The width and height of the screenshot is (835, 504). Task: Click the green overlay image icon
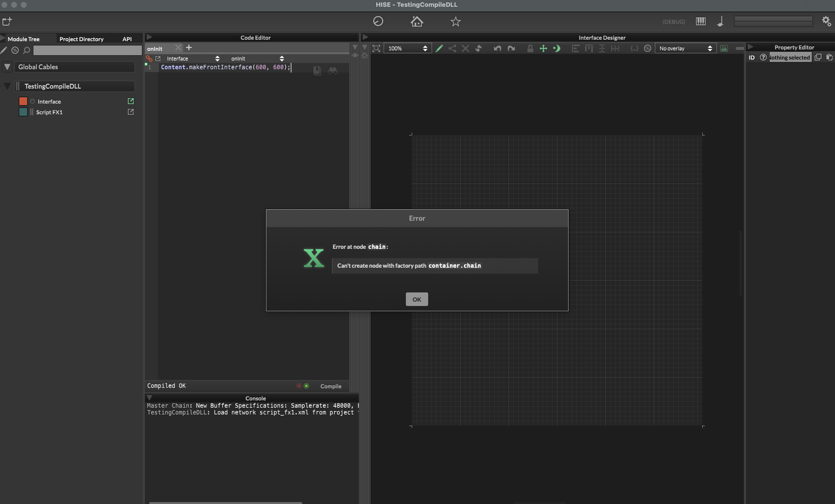click(724, 48)
